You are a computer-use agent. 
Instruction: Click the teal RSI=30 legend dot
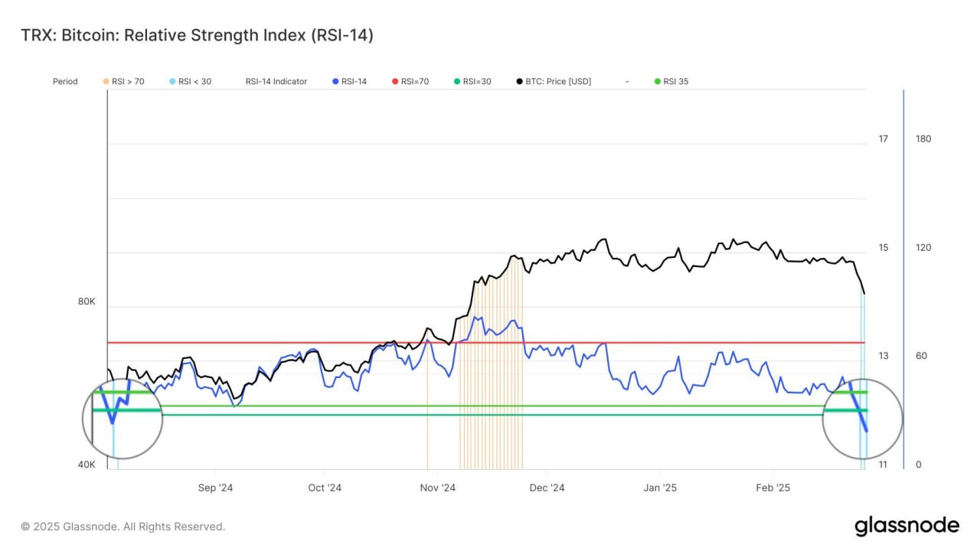pos(457,81)
